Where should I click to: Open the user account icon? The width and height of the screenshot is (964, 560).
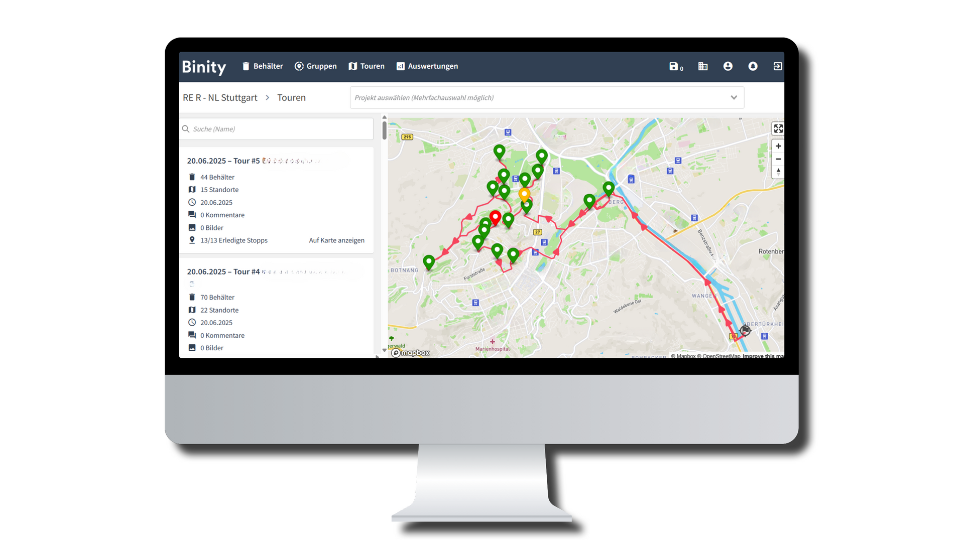[x=728, y=66]
